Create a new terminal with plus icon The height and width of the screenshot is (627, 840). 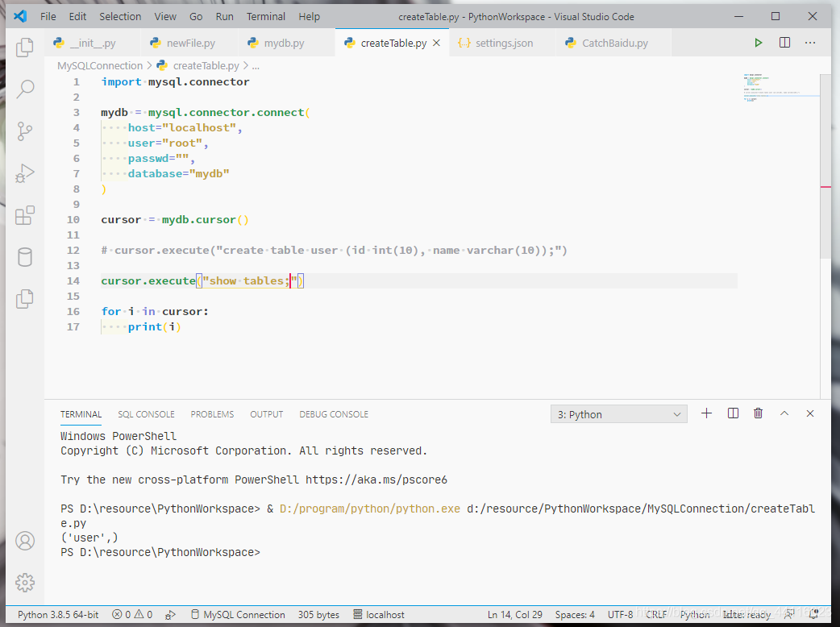(x=707, y=413)
